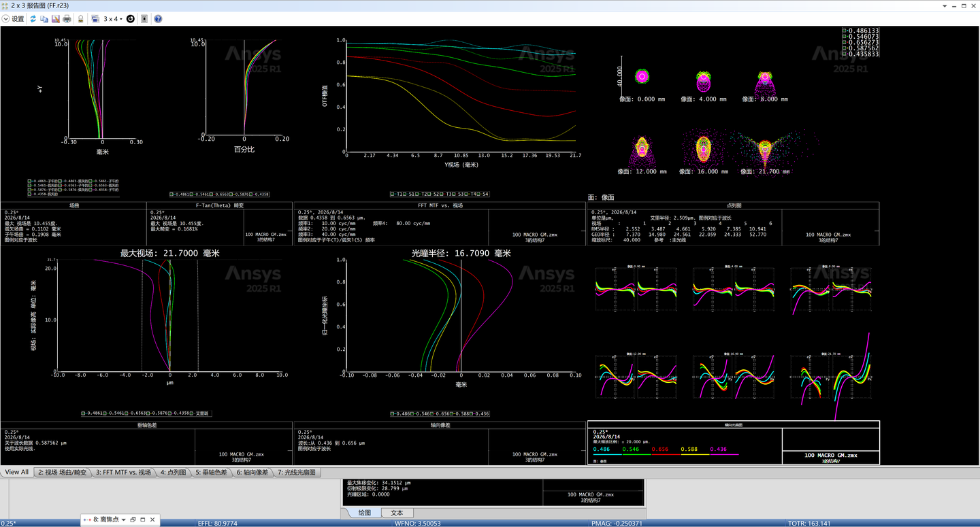Toggle the window lock icon

80,19
